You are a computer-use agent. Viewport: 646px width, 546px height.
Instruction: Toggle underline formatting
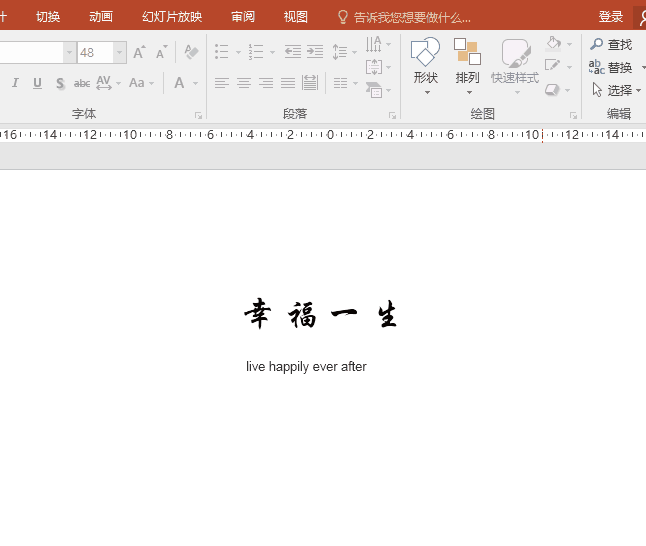tap(38, 83)
